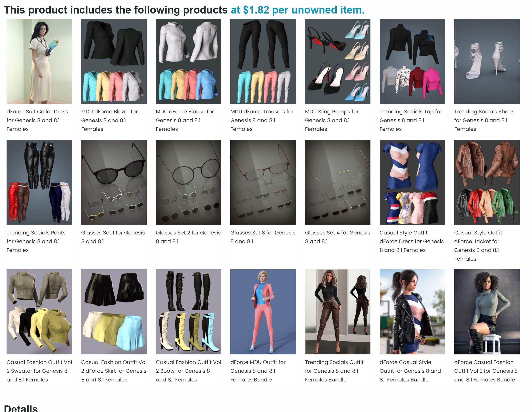Open Casual Fashion Vol 2 dForce Skirt link
532x412 pixels.
[114, 371]
